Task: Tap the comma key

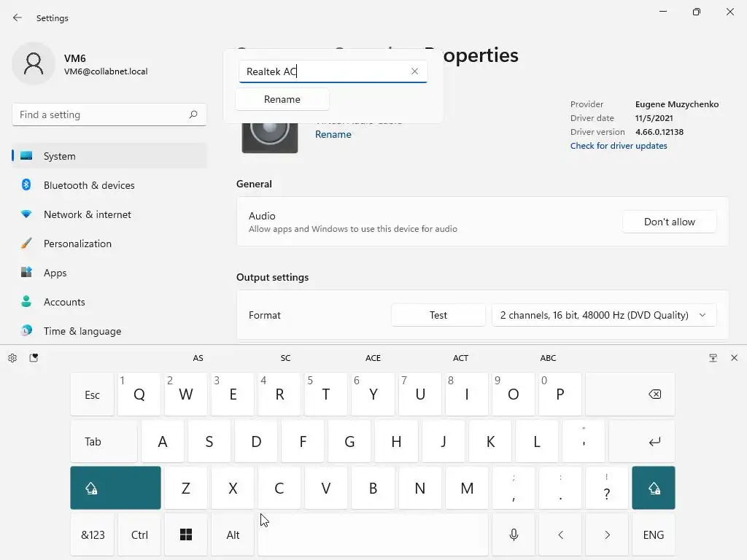Action: [x=513, y=488]
